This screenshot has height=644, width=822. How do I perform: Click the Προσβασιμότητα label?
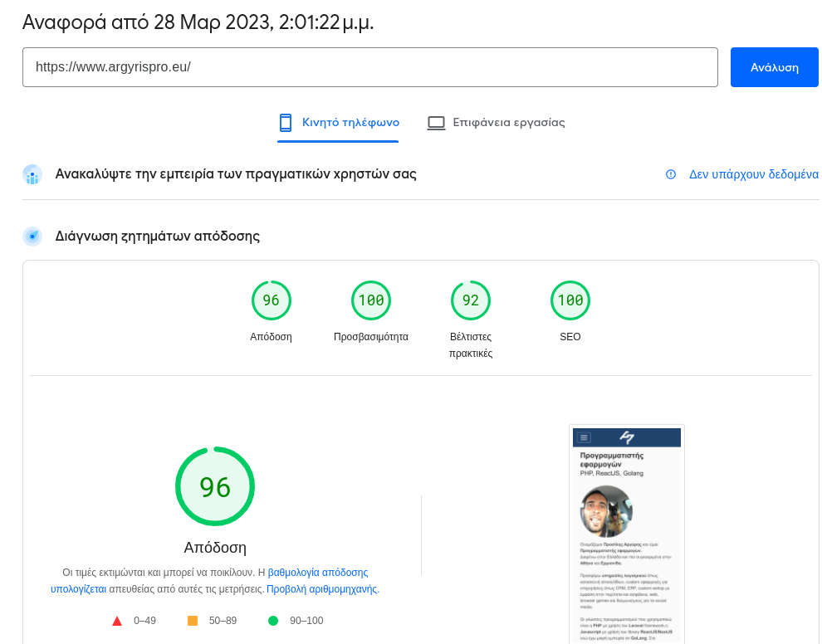370,336
